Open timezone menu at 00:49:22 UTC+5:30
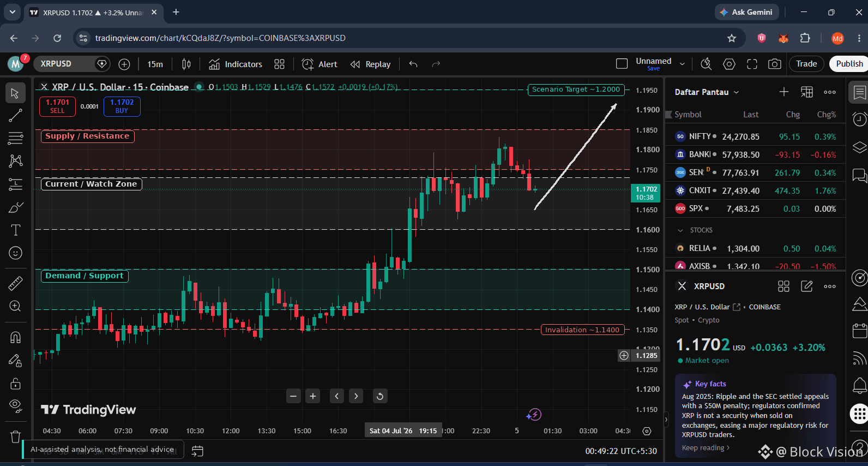 click(x=621, y=451)
